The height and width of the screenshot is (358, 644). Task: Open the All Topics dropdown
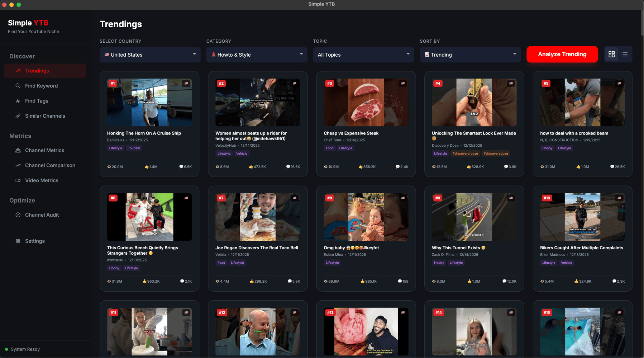363,55
